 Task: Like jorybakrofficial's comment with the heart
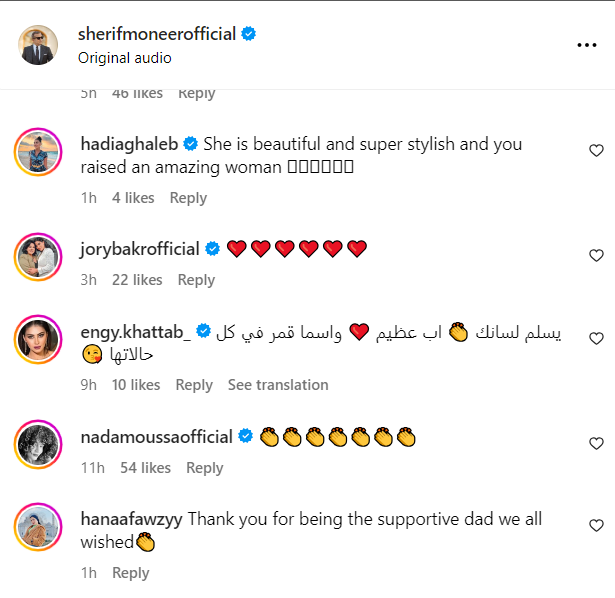[596, 255]
